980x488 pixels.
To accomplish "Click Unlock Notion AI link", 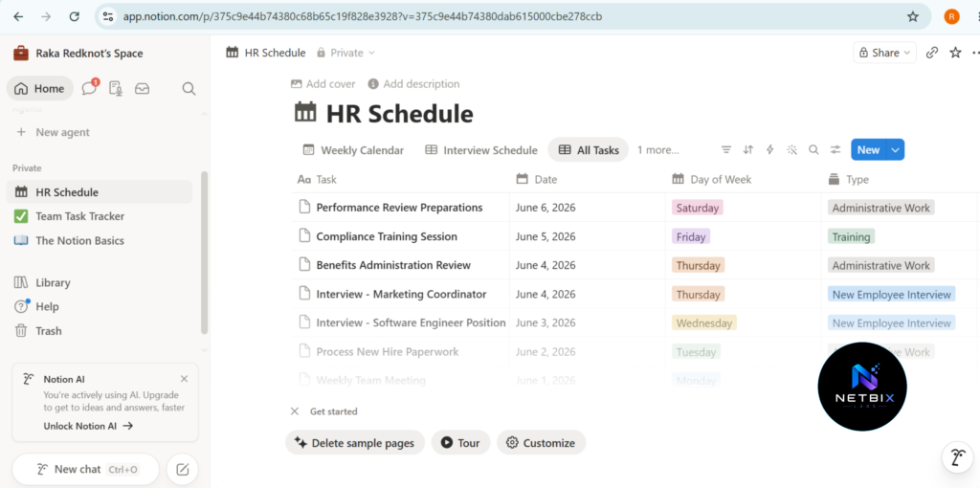I will [88, 426].
